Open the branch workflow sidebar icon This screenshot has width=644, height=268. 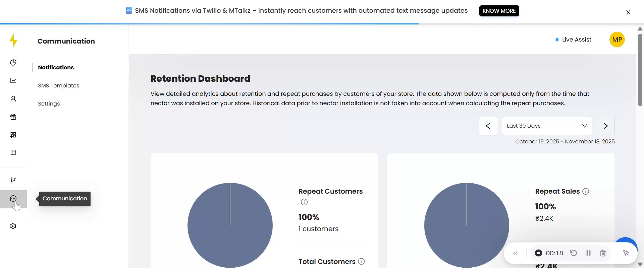pyautogui.click(x=13, y=181)
